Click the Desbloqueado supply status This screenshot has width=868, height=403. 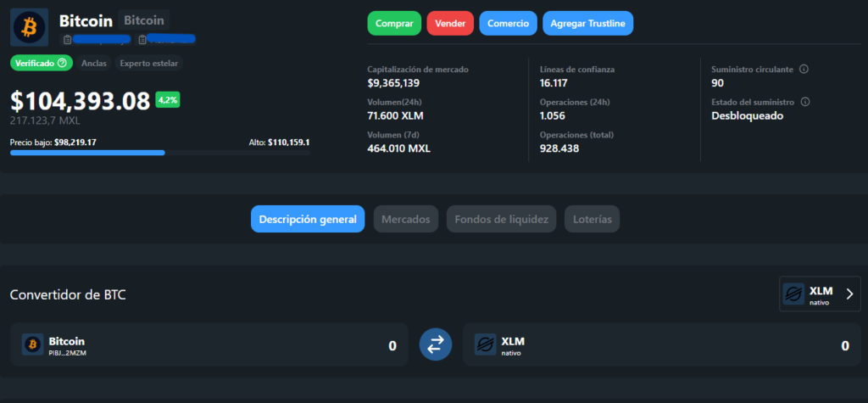748,116
